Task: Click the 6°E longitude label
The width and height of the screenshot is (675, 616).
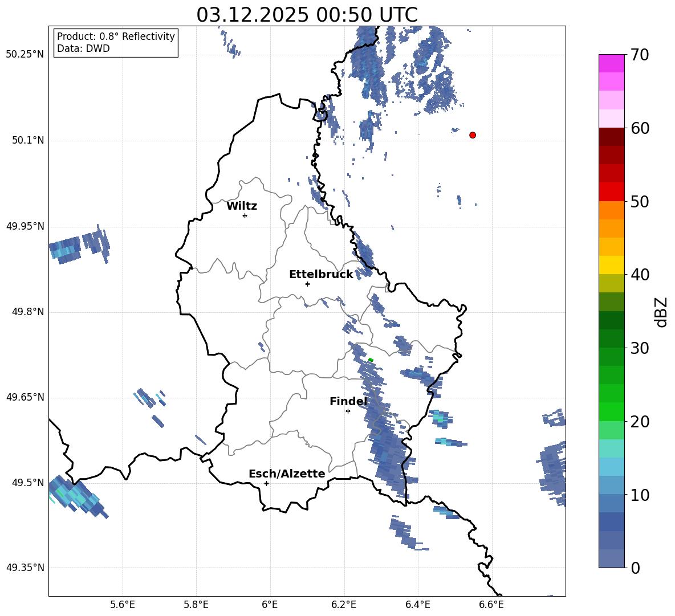Action: [270, 605]
